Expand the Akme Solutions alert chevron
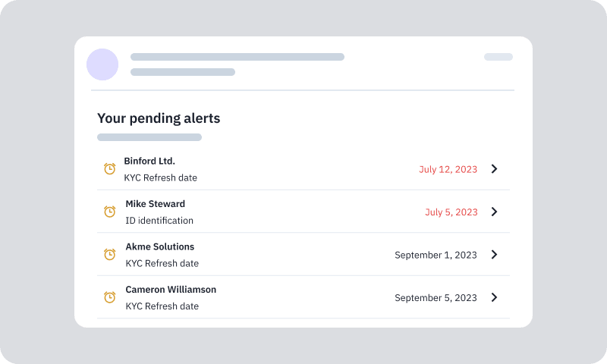The image size is (607, 364). tap(494, 255)
